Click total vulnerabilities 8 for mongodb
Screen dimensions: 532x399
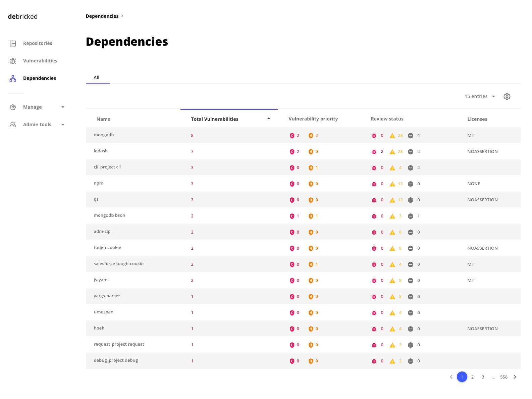192,136
